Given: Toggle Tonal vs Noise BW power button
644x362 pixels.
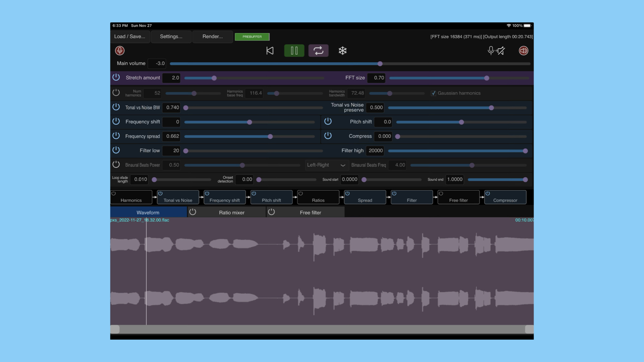Looking at the screenshot, I should pos(116,107).
